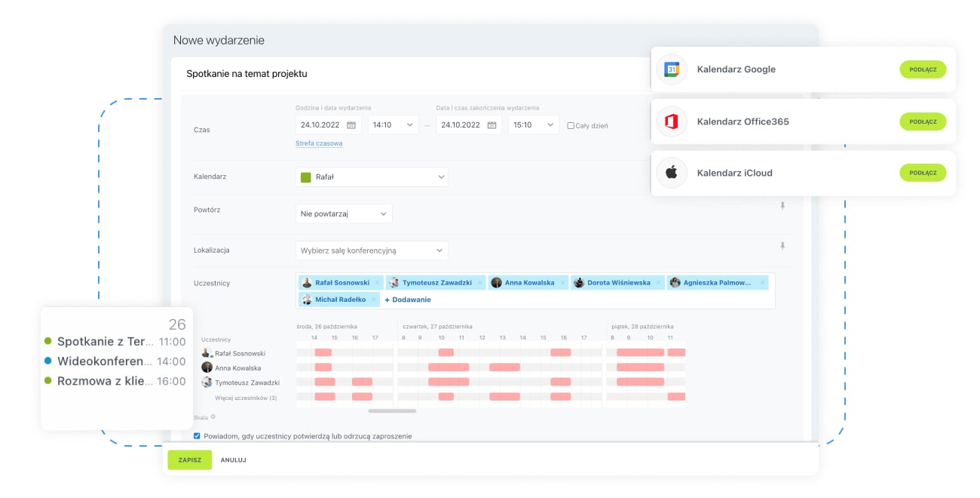Click PODŁĄCZ for Kalendarz Google
The image size is (980, 498).
922,69
